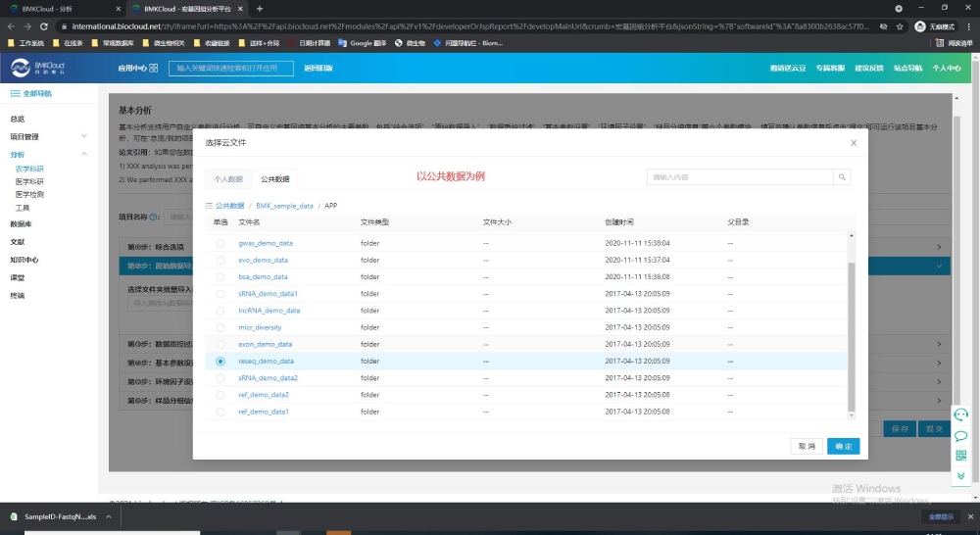The height and width of the screenshot is (535, 980).
Task: Switch to the 个人数据 tab
Action: coord(228,179)
